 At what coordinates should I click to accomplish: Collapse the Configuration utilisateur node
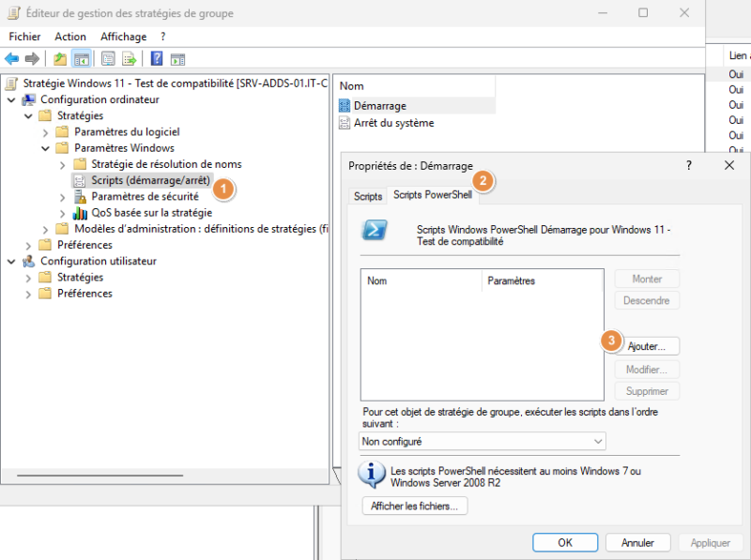tap(11, 262)
